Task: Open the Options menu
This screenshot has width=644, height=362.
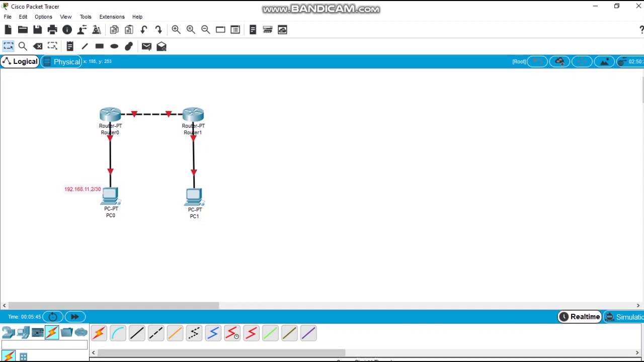Action: click(43, 17)
